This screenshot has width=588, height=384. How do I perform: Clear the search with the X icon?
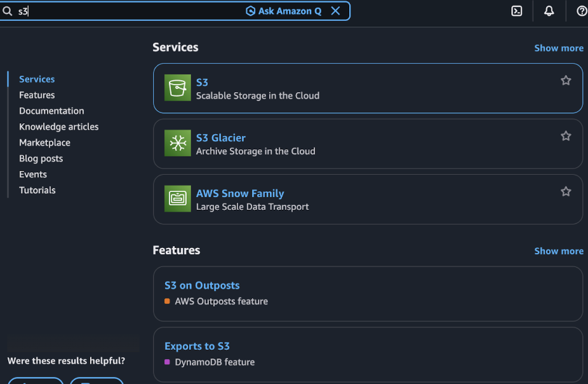click(335, 11)
